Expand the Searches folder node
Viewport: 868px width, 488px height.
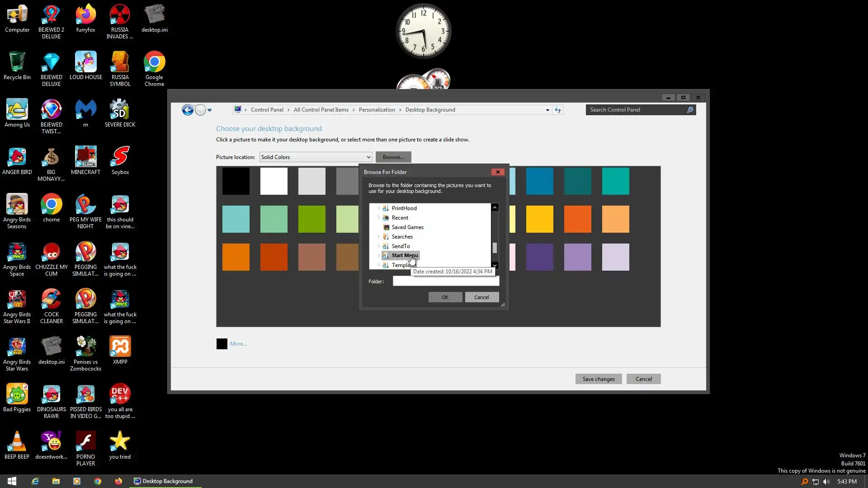[x=379, y=237]
